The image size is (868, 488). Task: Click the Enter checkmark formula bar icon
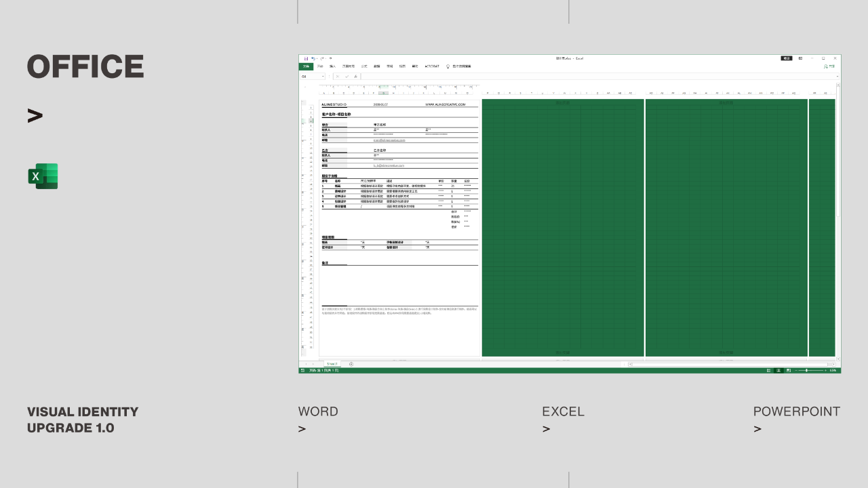(347, 77)
